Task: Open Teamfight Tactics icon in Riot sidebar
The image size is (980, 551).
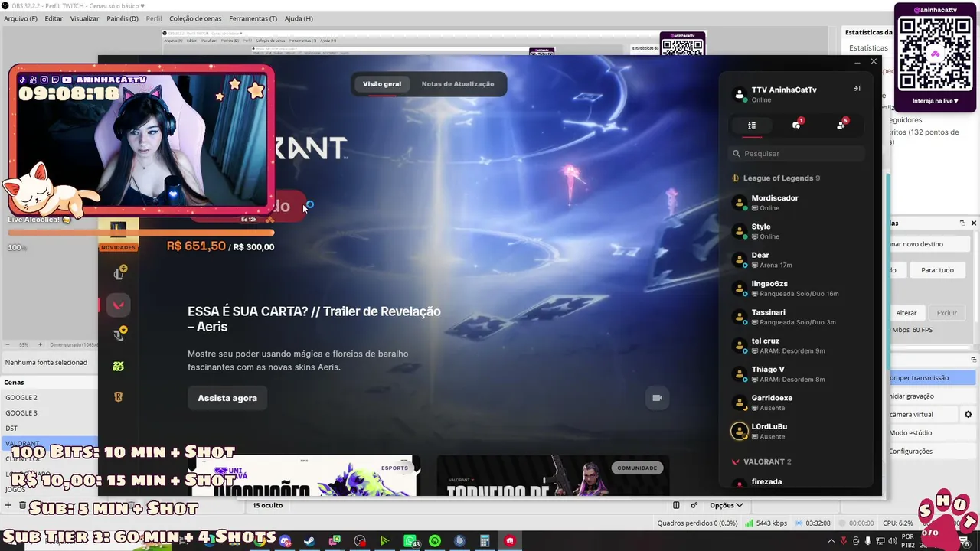Action: [119, 334]
